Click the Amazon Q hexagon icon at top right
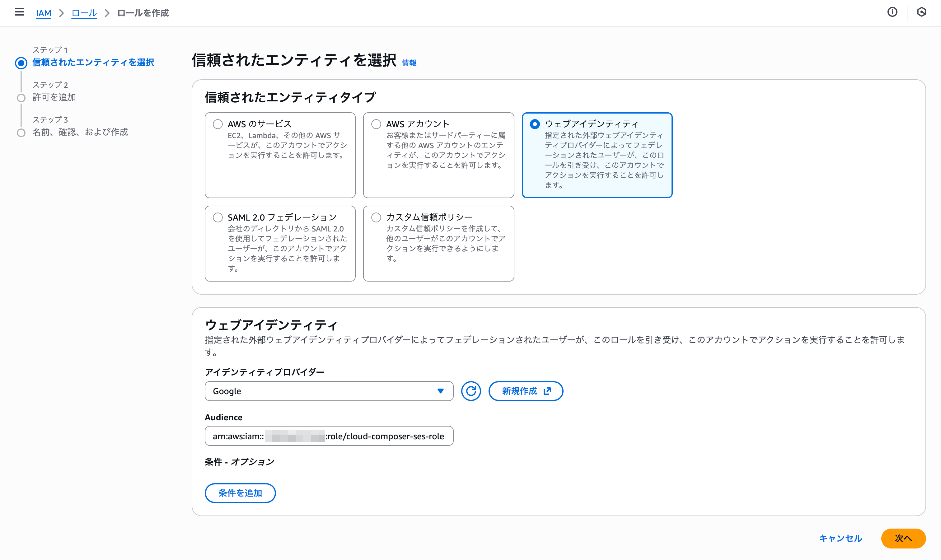This screenshot has width=941, height=560. (x=922, y=12)
